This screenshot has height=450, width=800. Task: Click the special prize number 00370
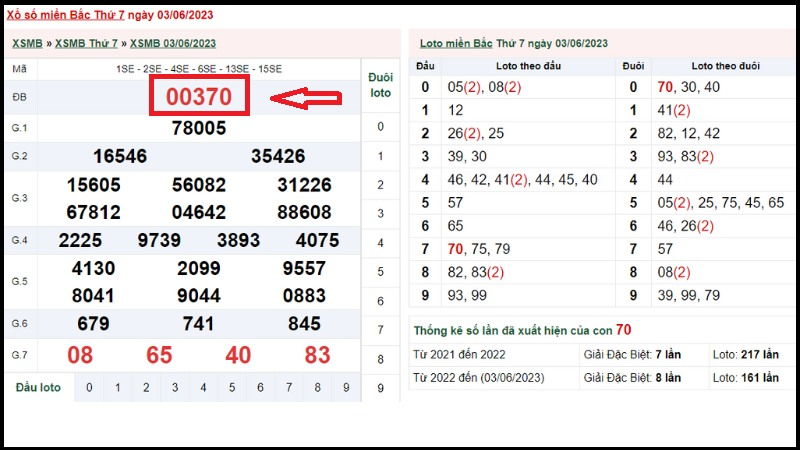tap(199, 96)
